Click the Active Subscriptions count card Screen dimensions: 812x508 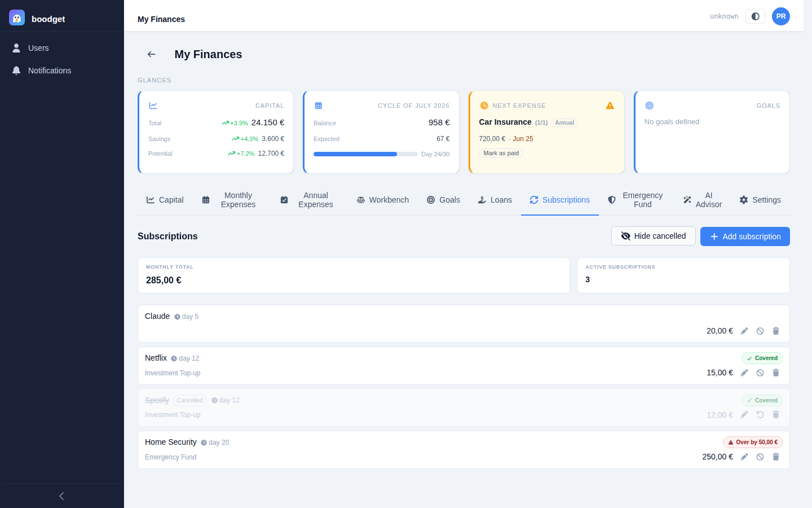(683, 275)
